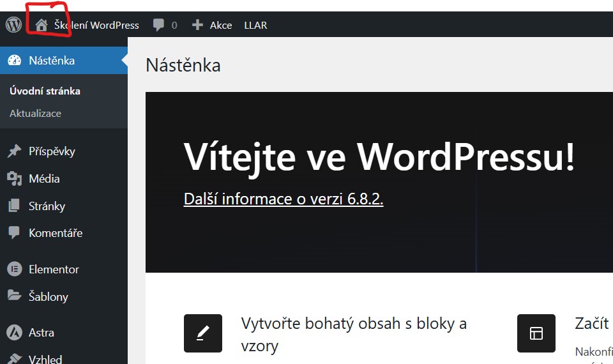Click the Astra logo icon

point(14,333)
